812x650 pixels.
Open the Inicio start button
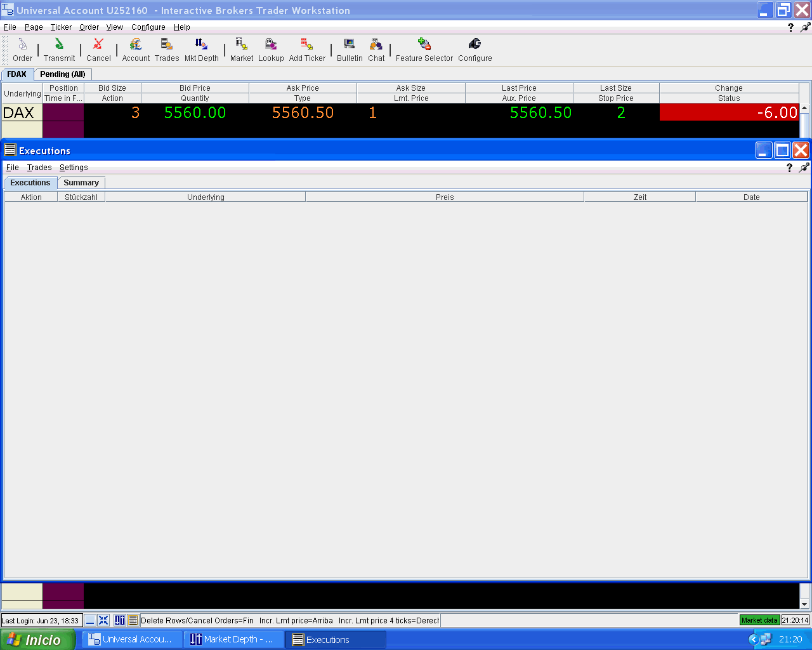pyautogui.click(x=37, y=639)
